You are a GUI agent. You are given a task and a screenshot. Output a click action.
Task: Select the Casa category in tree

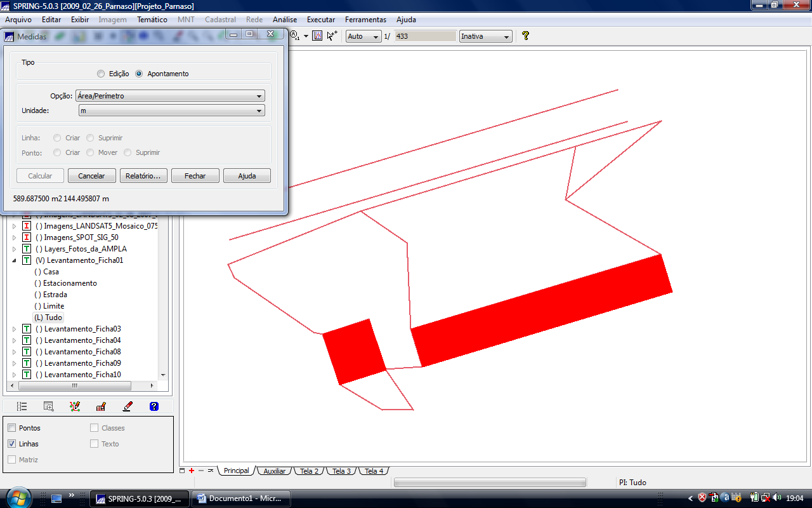click(46, 272)
